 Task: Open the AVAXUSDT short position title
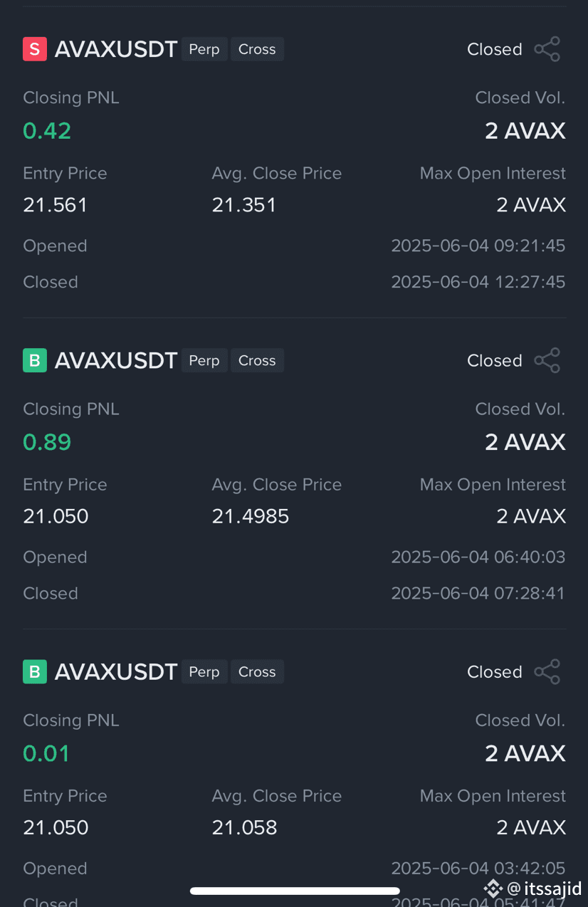(116, 49)
